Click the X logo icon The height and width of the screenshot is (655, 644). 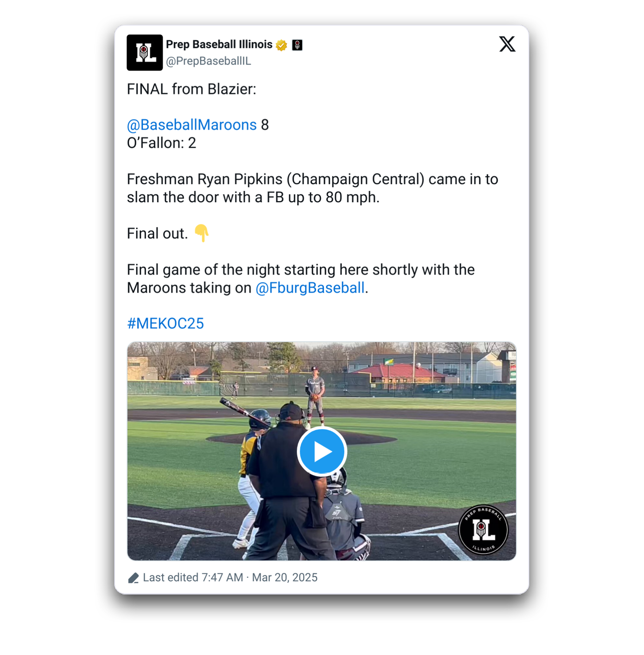pos(507,44)
